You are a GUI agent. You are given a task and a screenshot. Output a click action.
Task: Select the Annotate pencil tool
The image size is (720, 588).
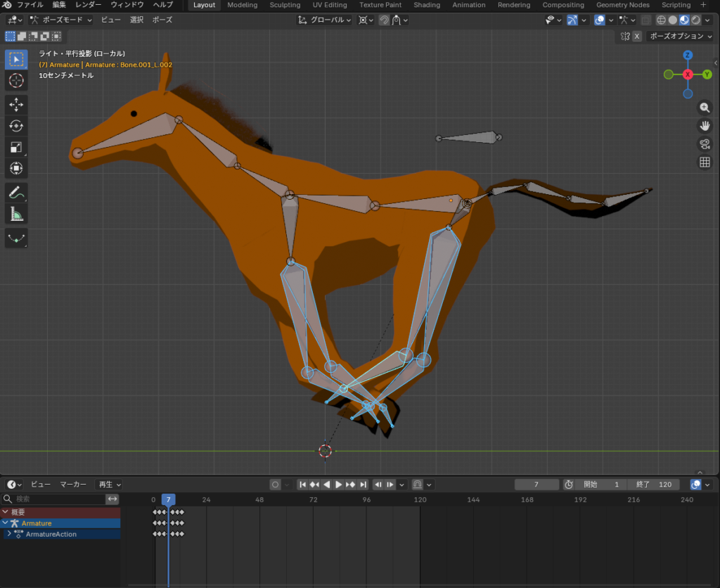click(16, 191)
